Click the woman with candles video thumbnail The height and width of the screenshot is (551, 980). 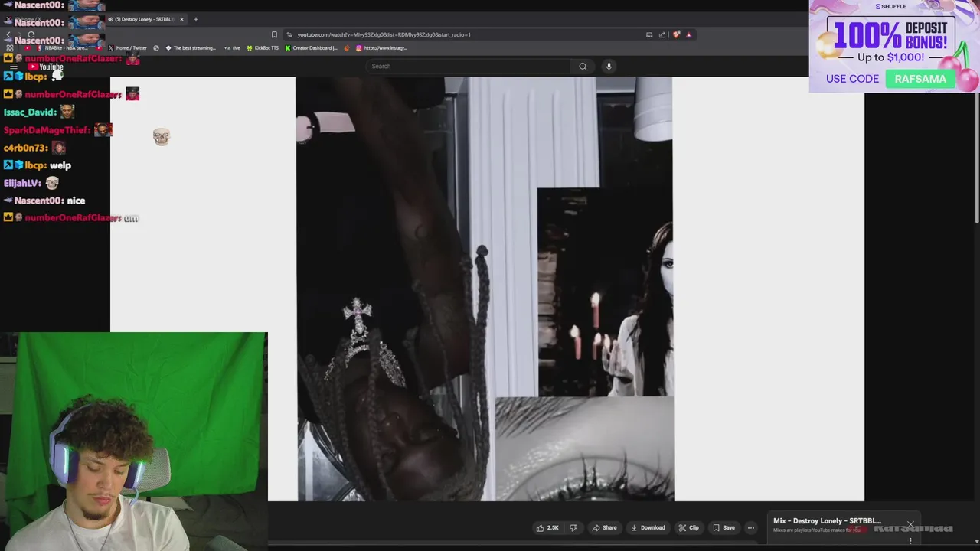coord(605,292)
